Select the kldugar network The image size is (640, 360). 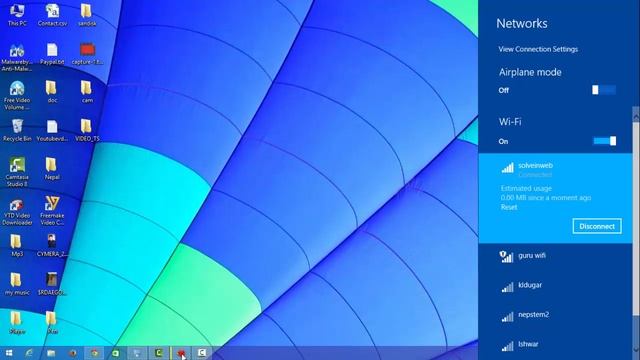555,285
